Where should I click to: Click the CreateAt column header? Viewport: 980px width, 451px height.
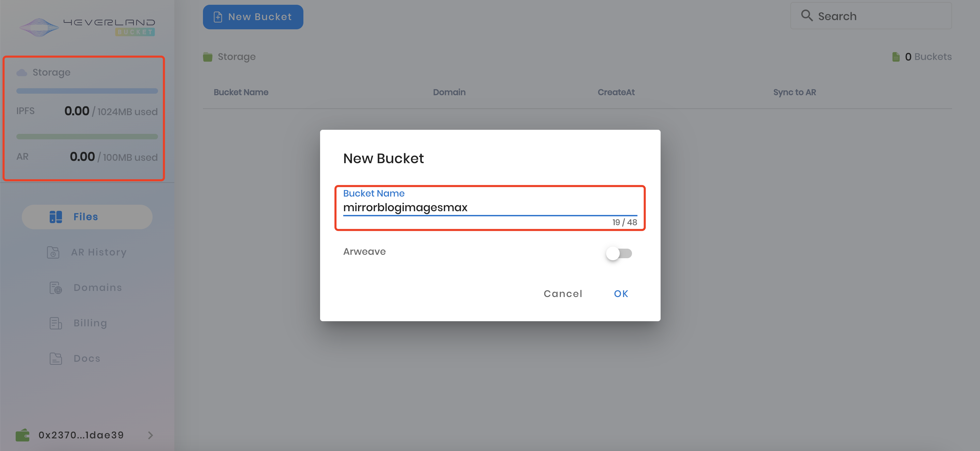tap(616, 93)
